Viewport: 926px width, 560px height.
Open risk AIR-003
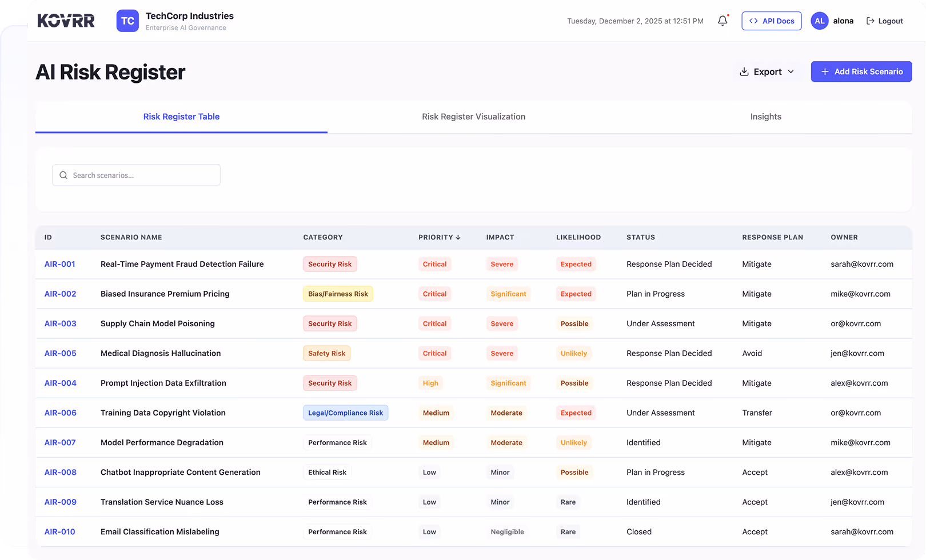point(61,323)
